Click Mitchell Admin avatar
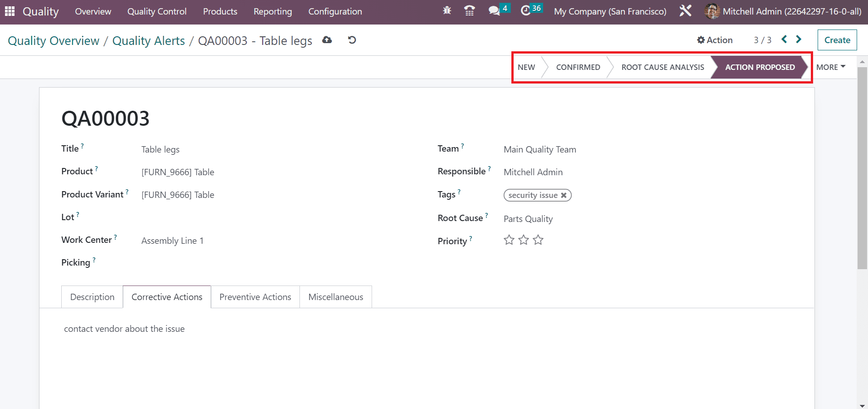The height and width of the screenshot is (409, 868). click(711, 11)
